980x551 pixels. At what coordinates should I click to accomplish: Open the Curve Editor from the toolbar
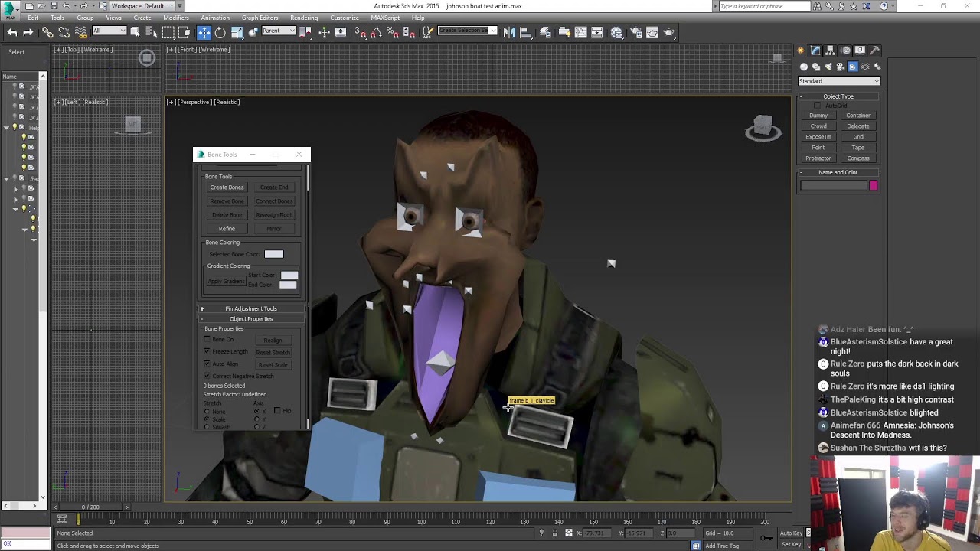click(x=580, y=32)
